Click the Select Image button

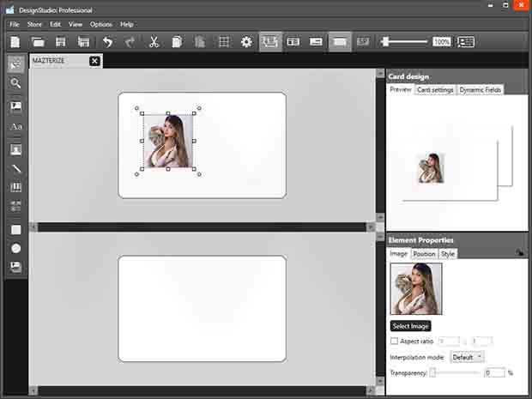[x=410, y=326]
